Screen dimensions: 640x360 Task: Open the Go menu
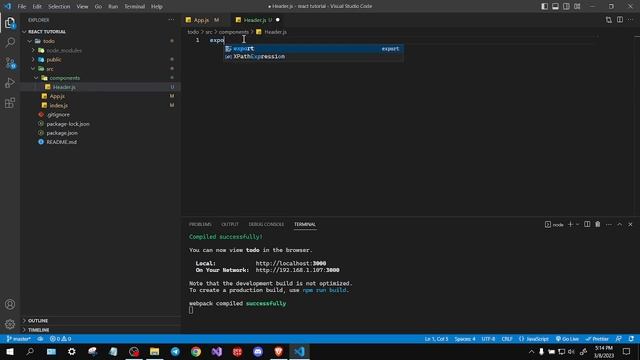98,7
